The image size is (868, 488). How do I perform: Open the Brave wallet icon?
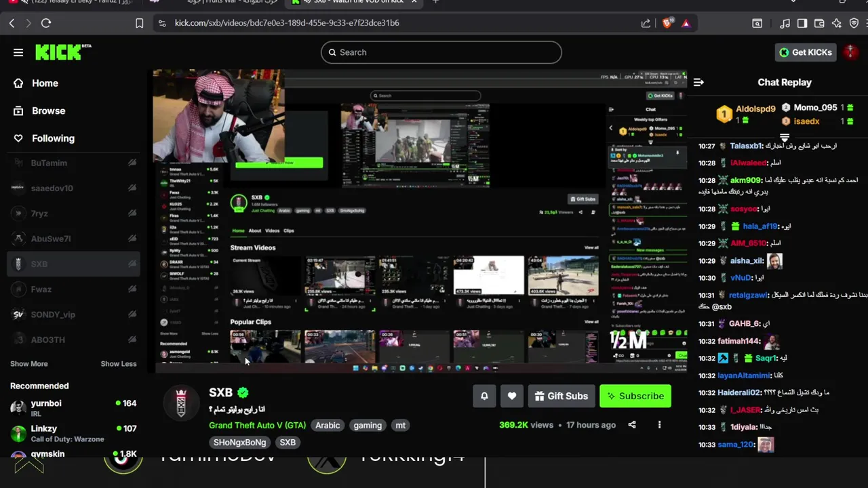(x=819, y=23)
